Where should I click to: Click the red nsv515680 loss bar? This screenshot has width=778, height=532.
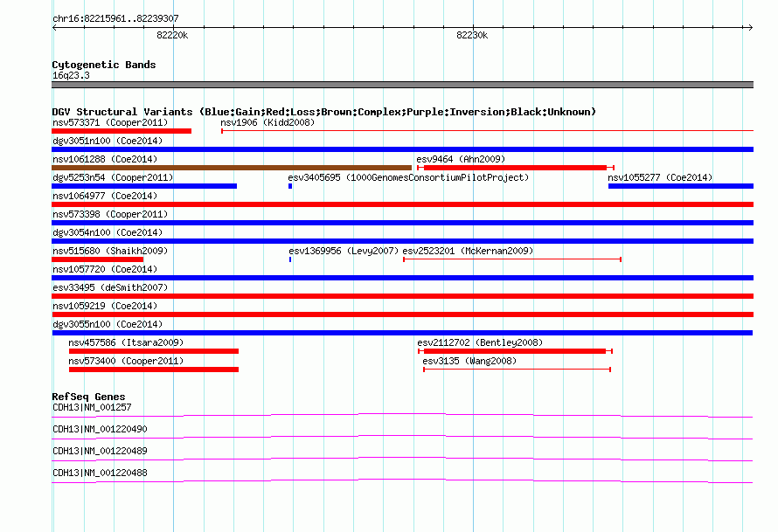(97, 259)
